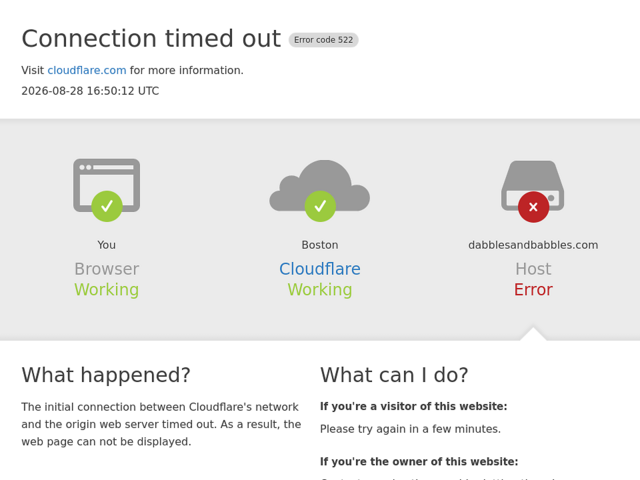Click the Connection timed out heading
Image resolution: width=640 pixels, height=480 pixels.
(151, 39)
